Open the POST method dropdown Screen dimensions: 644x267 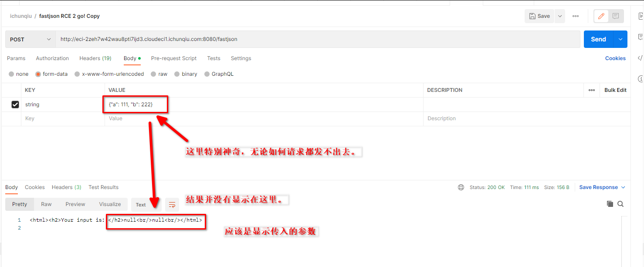pyautogui.click(x=30, y=39)
